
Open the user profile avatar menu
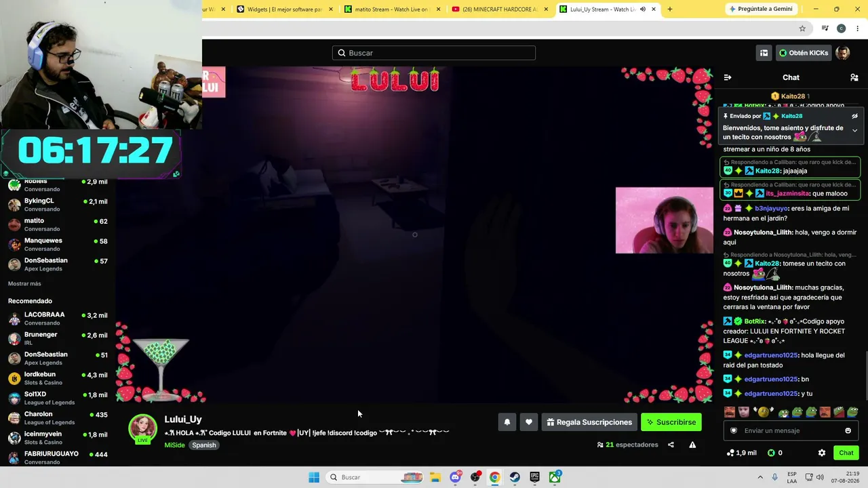coord(843,53)
